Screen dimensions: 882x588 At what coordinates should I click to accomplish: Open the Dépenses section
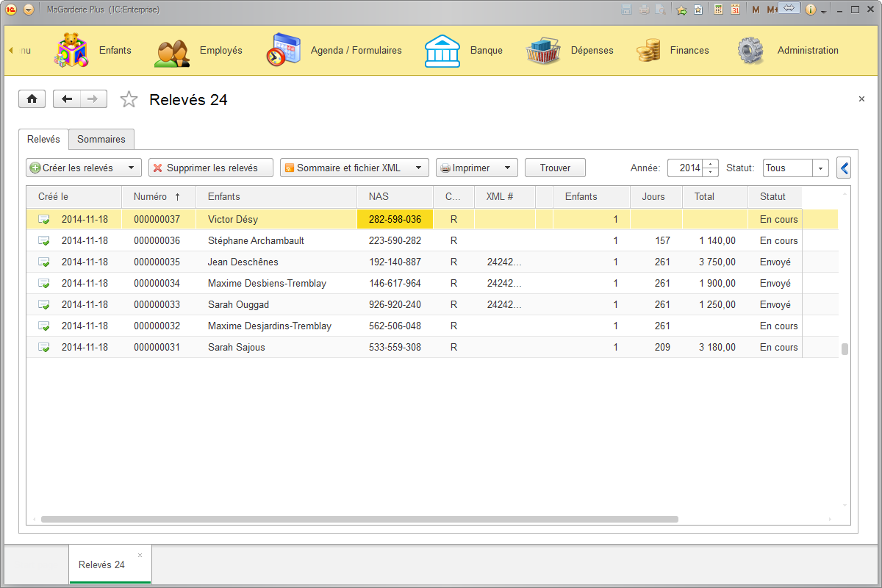click(592, 50)
